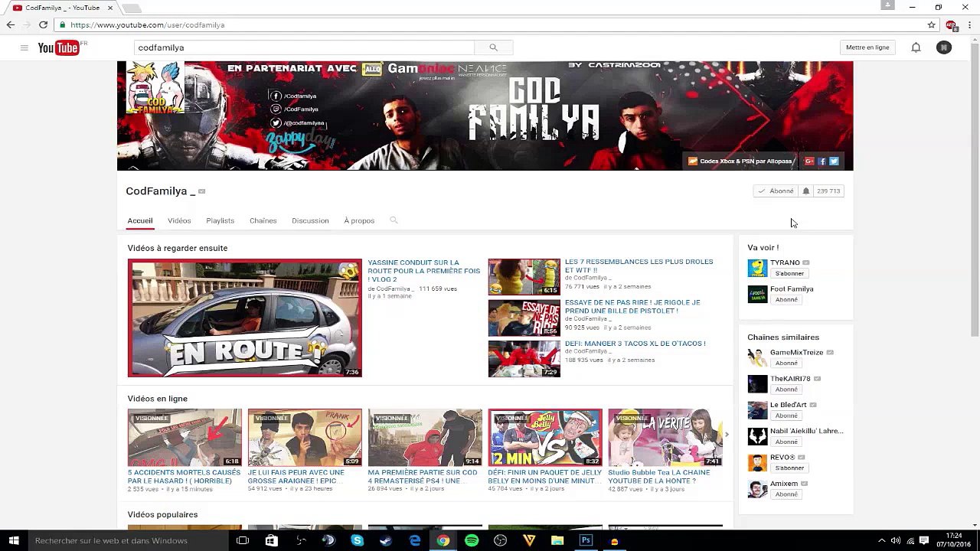Close the CodFamilya YouTube tab
Screen dimensions: 980x551
(109, 8)
